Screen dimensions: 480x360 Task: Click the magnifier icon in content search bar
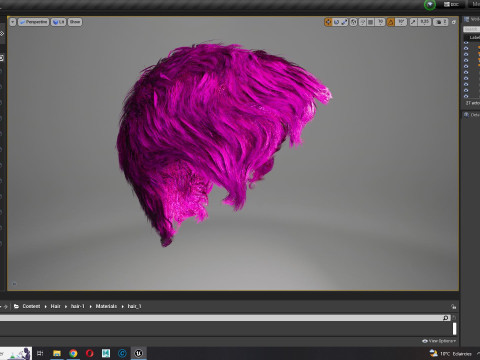(446, 318)
